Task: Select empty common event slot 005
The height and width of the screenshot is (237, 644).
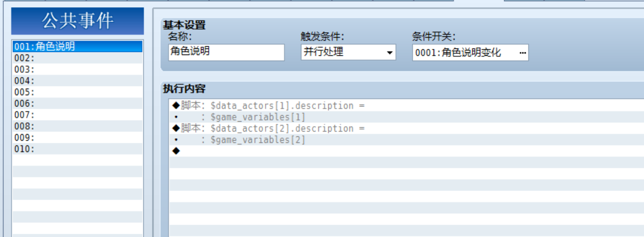Action: [x=78, y=92]
